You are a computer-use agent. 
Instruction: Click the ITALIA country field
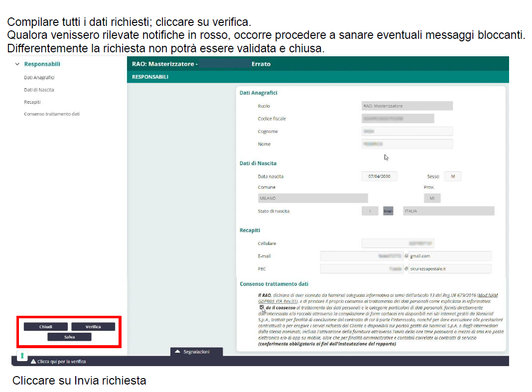click(448, 211)
